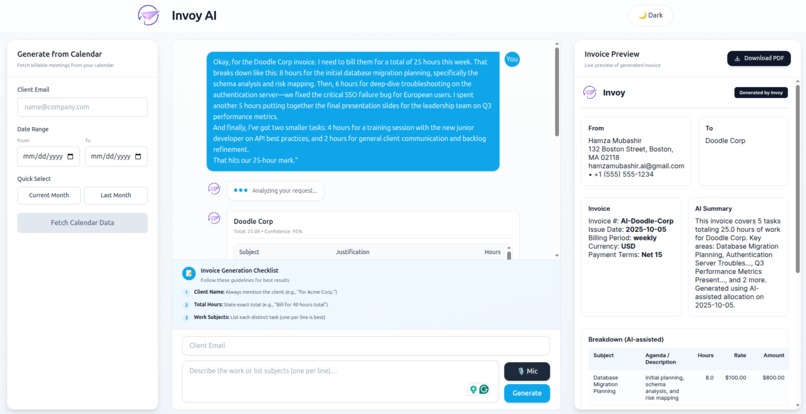Click the Generated by Invoy badge
806x414 pixels.
(761, 93)
